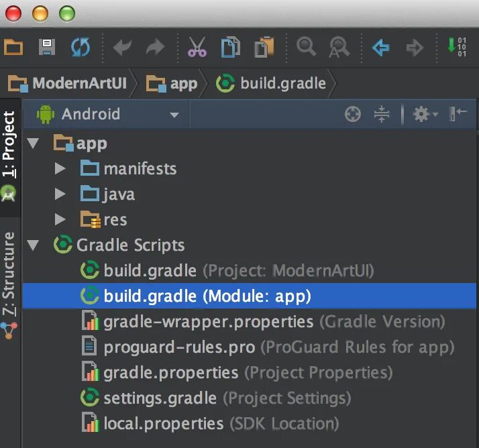Navigate forward with the gray arrow

pyautogui.click(x=415, y=48)
